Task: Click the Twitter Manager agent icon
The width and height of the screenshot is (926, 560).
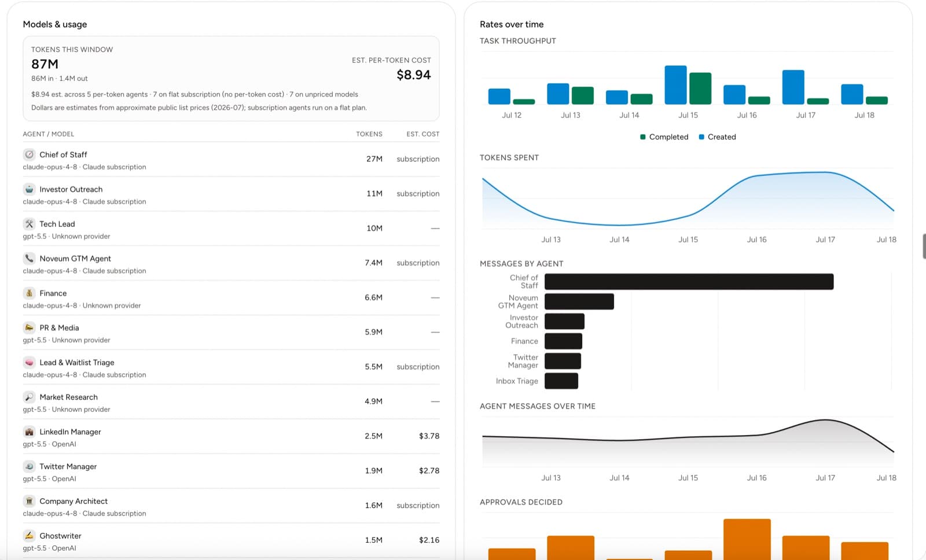Action: coord(29,466)
